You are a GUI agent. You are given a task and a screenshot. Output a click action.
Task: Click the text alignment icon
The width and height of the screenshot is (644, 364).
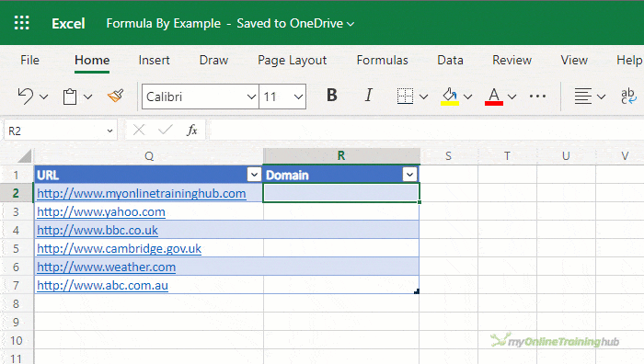tap(582, 97)
